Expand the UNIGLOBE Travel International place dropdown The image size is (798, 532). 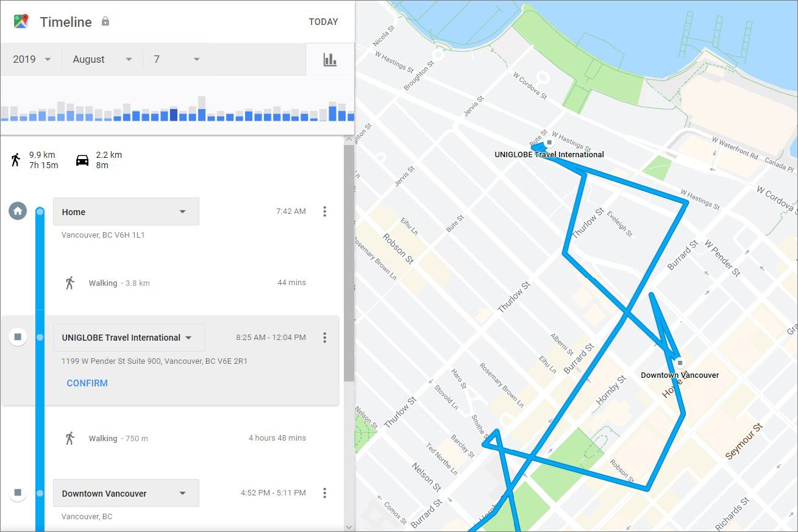coord(129,338)
